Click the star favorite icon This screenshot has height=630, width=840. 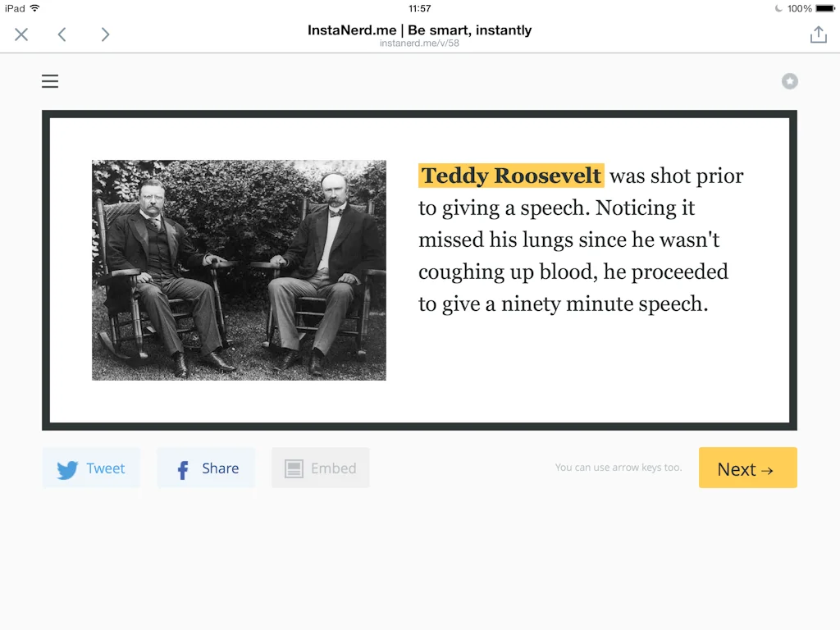click(x=789, y=81)
